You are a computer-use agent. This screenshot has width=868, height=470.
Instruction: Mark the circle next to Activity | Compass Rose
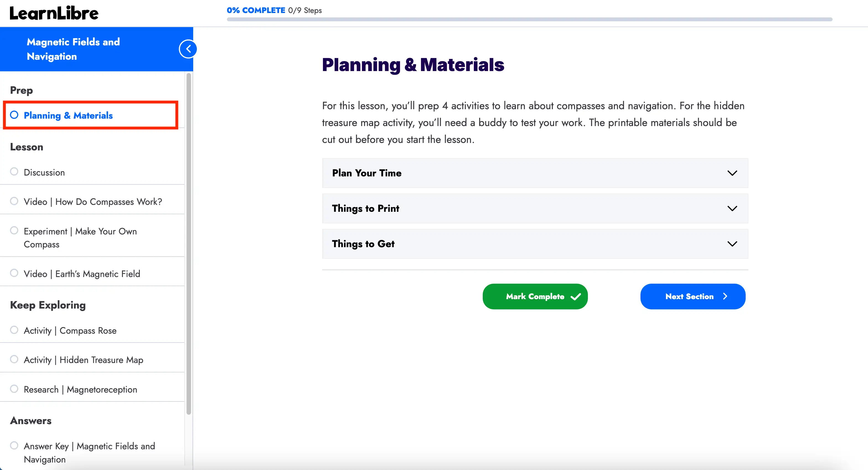point(14,330)
